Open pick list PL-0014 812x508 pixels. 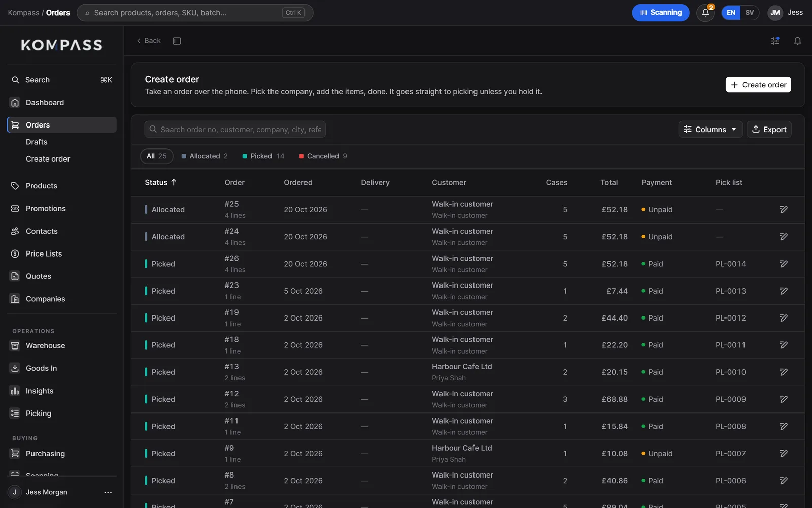[730, 264]
